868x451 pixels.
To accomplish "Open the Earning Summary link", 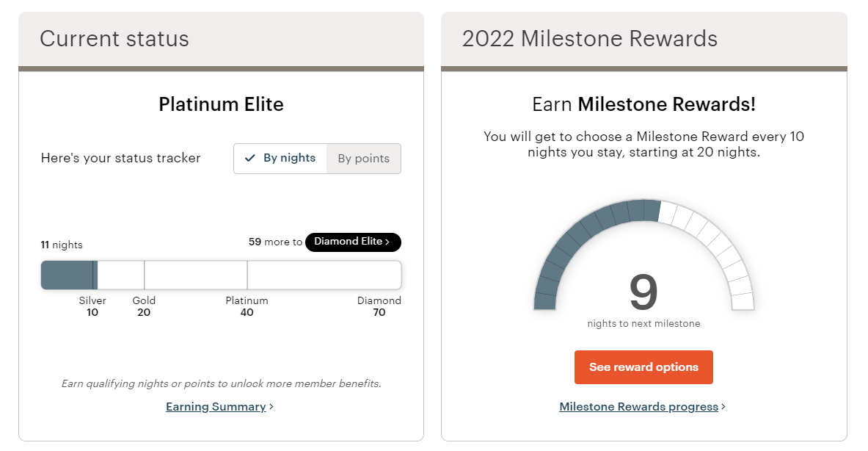I will [216, 407].
